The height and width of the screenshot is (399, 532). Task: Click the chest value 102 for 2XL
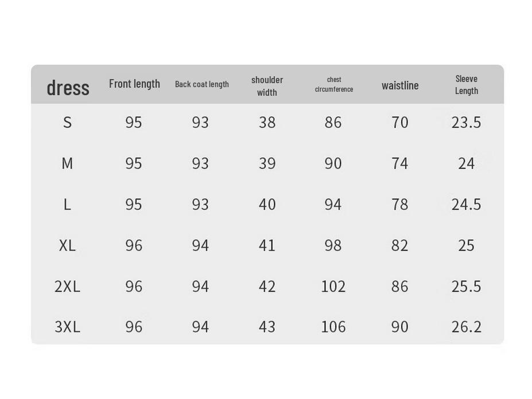pyautogui.click(x=333, y=286)
